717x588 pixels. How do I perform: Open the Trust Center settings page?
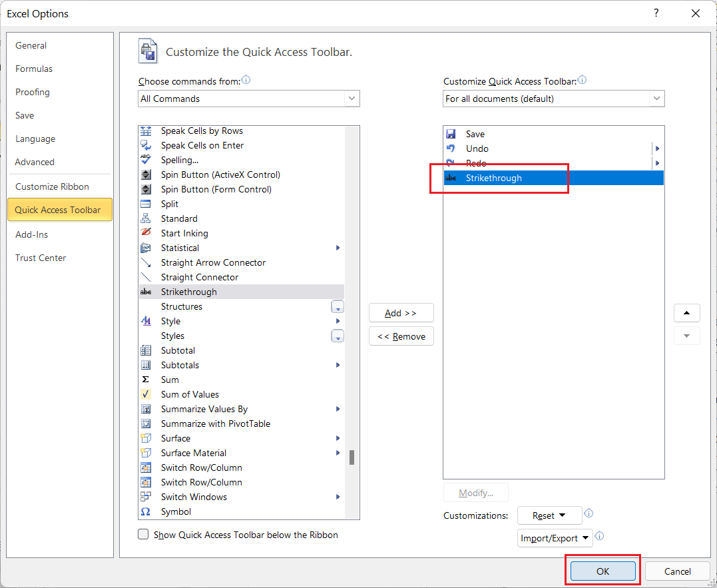[x=41, y=258]
